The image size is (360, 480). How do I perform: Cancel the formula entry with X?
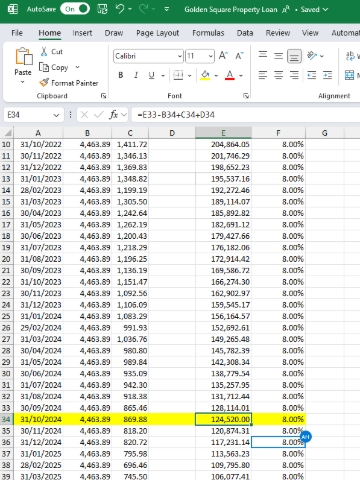tap(85, 115)
